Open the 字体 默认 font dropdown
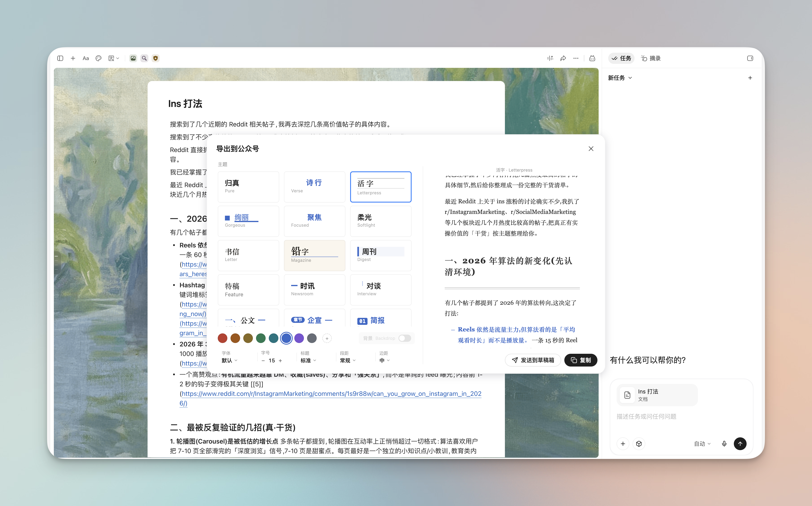Screen dimensions: 812x506 [x=229, y=360]
